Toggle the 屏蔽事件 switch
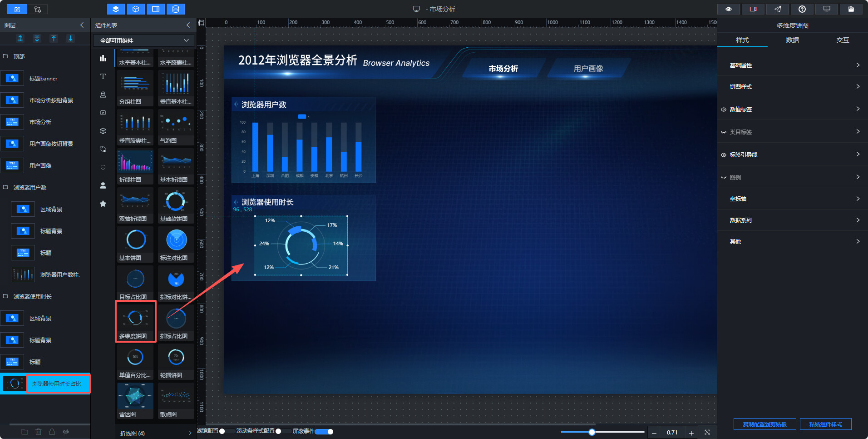Screen dimensions: 868x439 [x=324, y=431]
